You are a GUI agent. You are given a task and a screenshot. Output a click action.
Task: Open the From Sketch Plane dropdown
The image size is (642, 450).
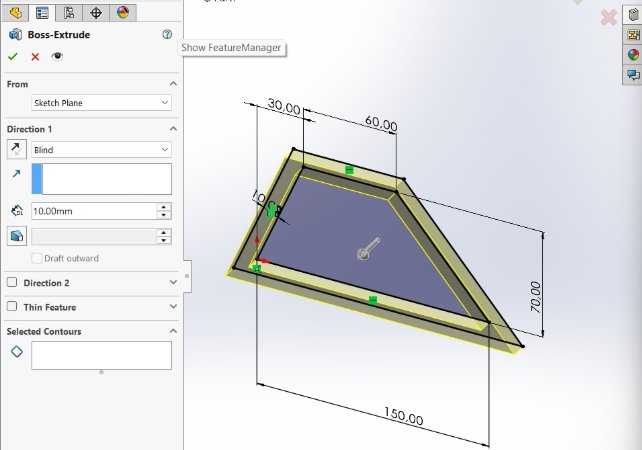(102, 103)
